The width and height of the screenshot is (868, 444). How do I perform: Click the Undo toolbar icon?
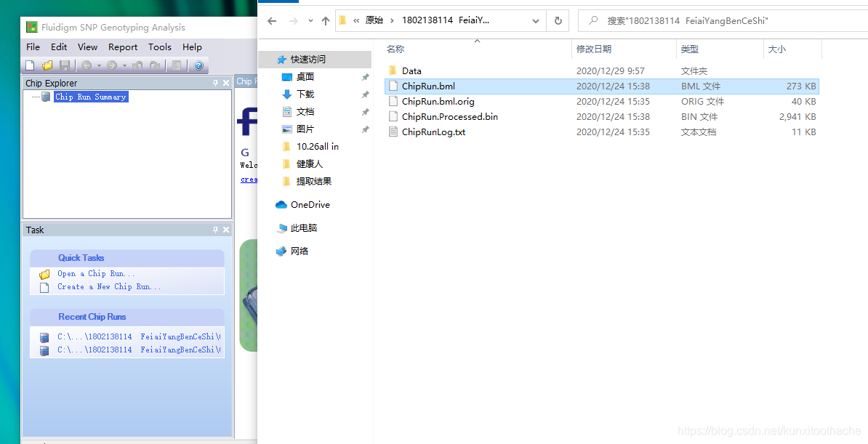[x=137, y=65]
